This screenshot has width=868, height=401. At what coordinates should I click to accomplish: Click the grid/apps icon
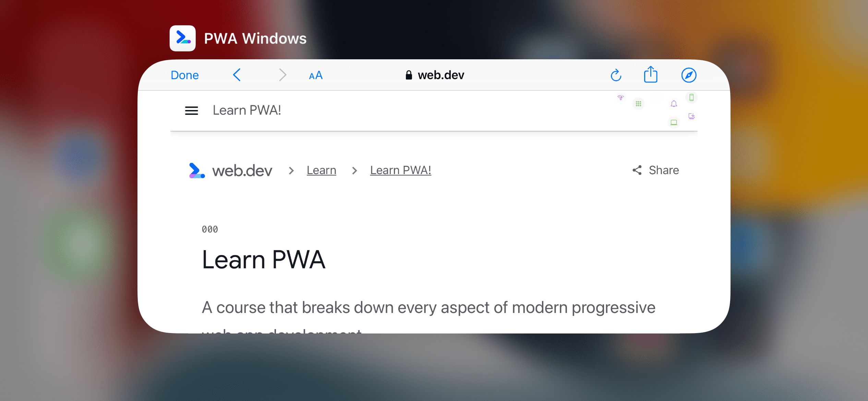(638, 104)
